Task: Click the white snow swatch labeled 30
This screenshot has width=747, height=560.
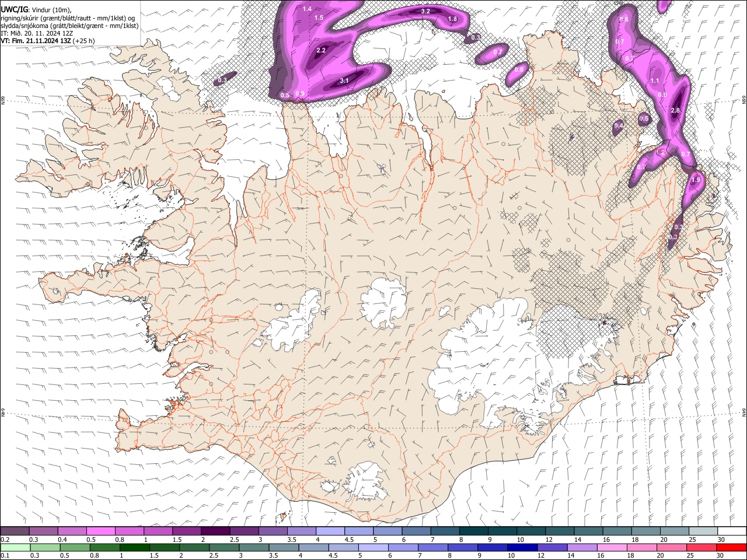Action: 731,531
